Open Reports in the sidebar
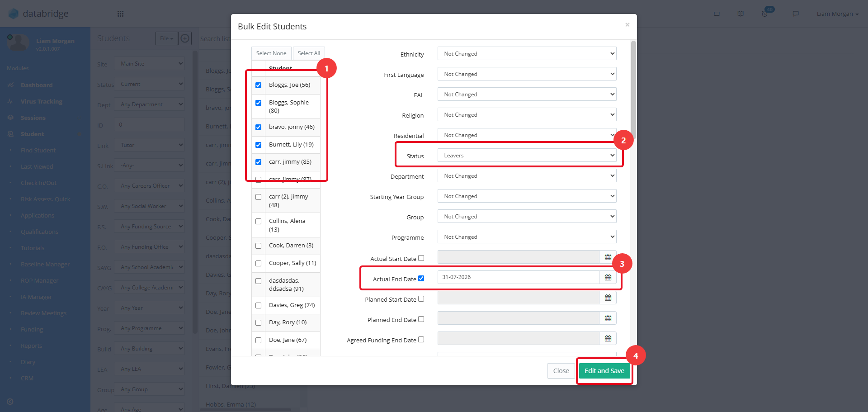 [x=31, y=346]
